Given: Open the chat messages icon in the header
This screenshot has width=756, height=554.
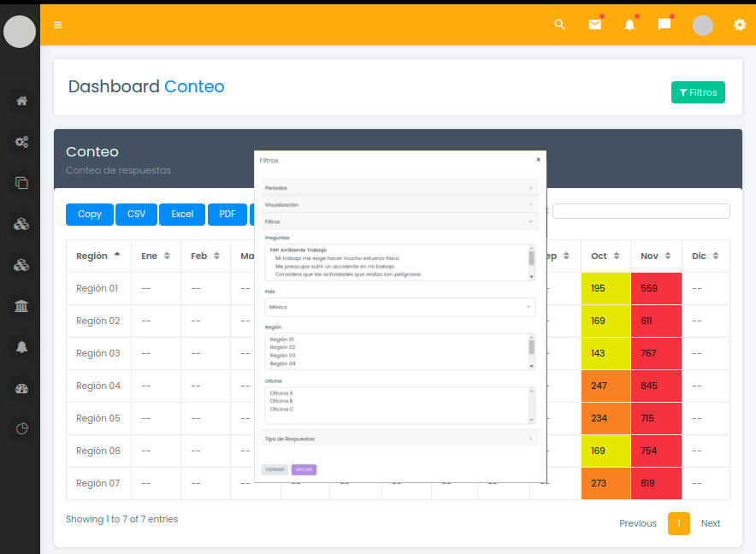Looking at the screenshot, I should pyautogui.click(x=664, y=25).
